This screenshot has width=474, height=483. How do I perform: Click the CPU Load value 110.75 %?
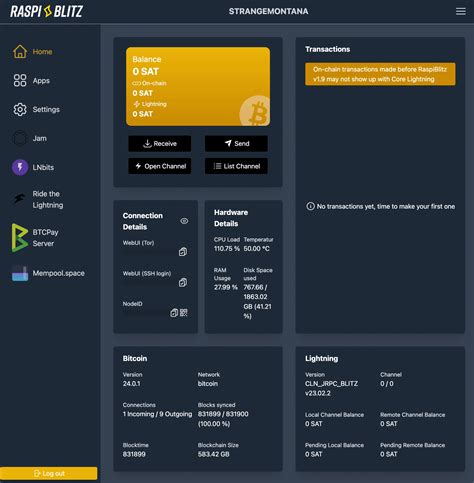click(x=227, y=249)
